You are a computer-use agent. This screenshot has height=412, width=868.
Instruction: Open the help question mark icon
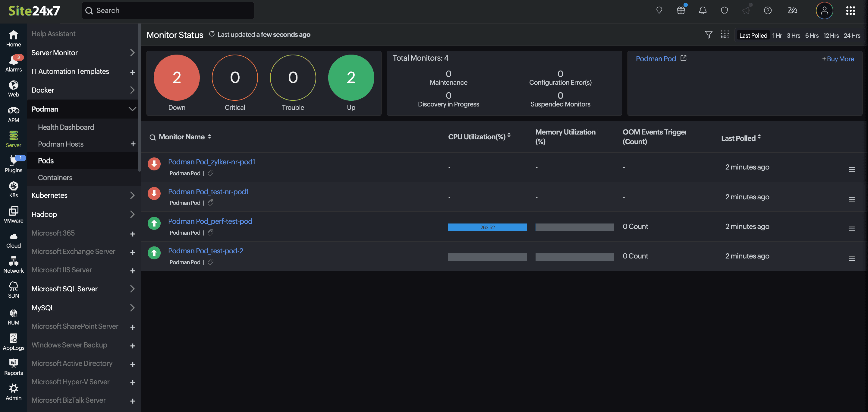click(x=768, y=11)
